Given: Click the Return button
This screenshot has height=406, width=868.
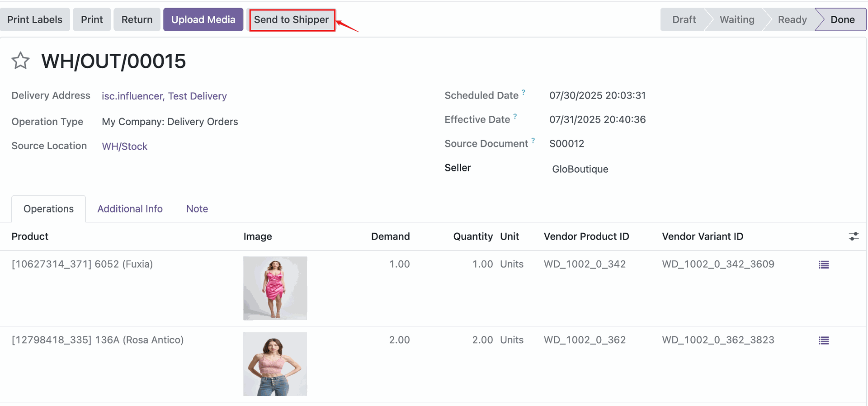Looking at the screenshot, I should [137, 20].
